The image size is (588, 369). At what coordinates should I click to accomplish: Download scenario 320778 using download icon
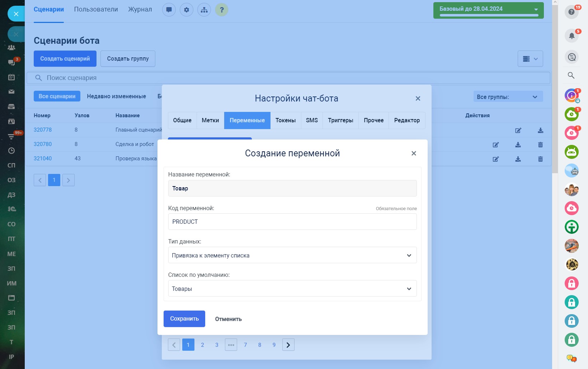click(540, 131)
